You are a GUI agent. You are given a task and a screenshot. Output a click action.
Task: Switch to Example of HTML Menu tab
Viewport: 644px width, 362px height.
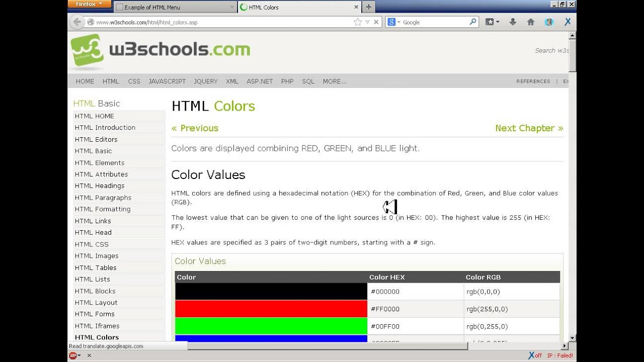tap(175, 7)
